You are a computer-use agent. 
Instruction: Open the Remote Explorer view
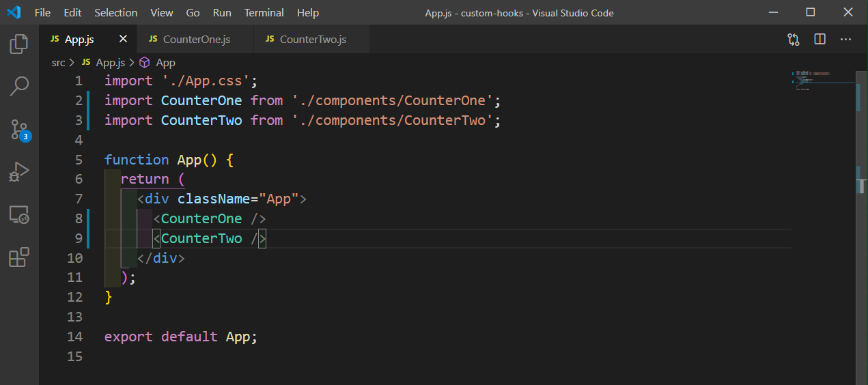[19, 215]
